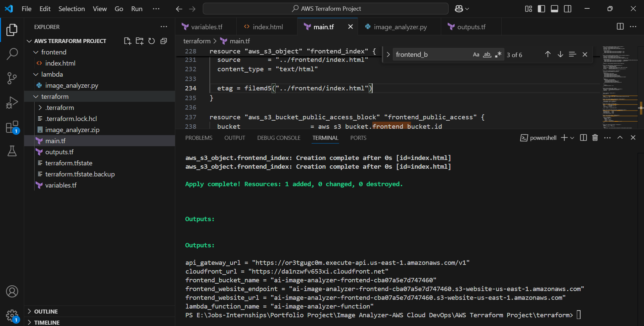
Task: Toggle Match Case in the find widget
Action: (x=476, y=54)
